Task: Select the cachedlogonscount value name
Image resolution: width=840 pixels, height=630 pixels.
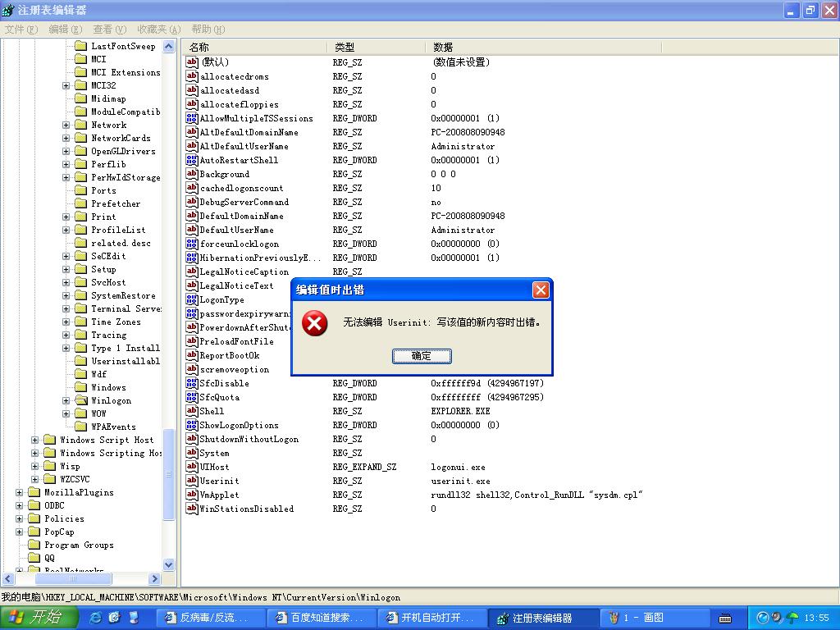Action: (x=242, y=188)
